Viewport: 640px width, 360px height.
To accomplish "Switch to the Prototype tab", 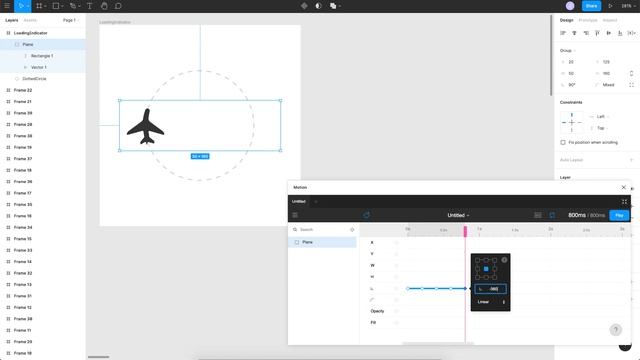I will (588, 20).
